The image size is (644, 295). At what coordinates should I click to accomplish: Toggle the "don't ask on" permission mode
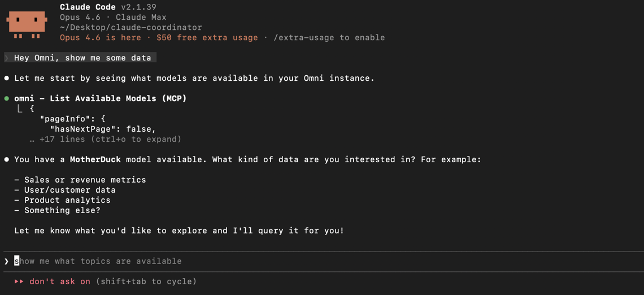pyautogui.click(x=59, y=281)
